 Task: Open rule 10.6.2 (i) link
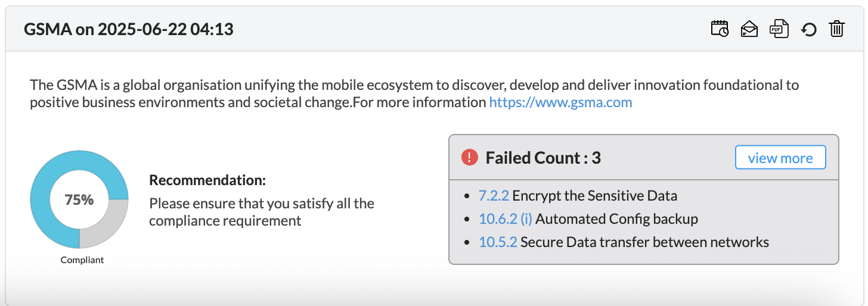click(x=505, y=219)
